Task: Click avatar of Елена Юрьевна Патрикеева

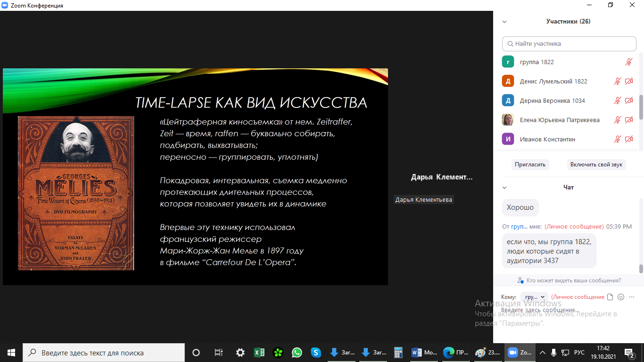Action: 508,120
